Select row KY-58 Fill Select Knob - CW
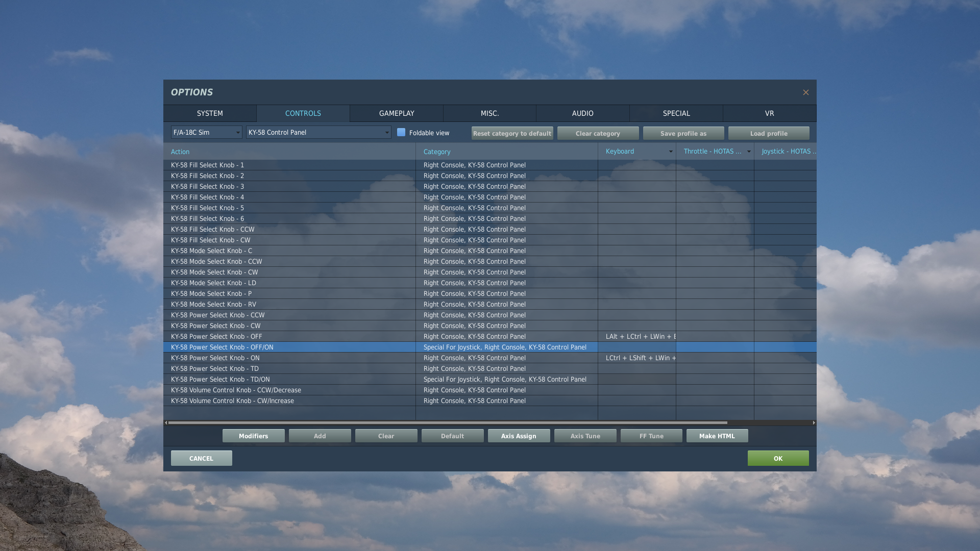The height and width of the screenshot is (551, 980). coord(490,240)
